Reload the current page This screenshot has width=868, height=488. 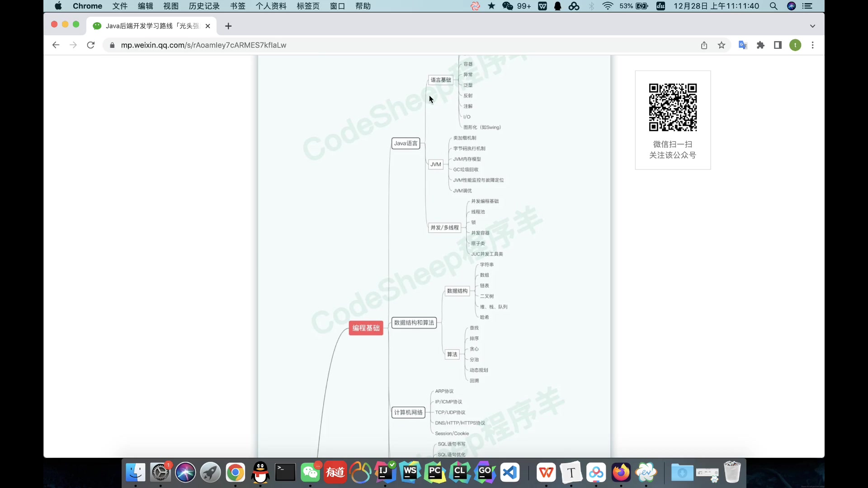click(x=91, y=45)
